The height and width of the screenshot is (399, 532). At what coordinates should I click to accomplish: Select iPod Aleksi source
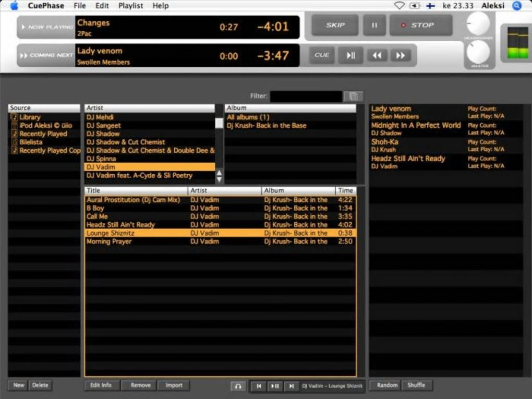(44, 126)
